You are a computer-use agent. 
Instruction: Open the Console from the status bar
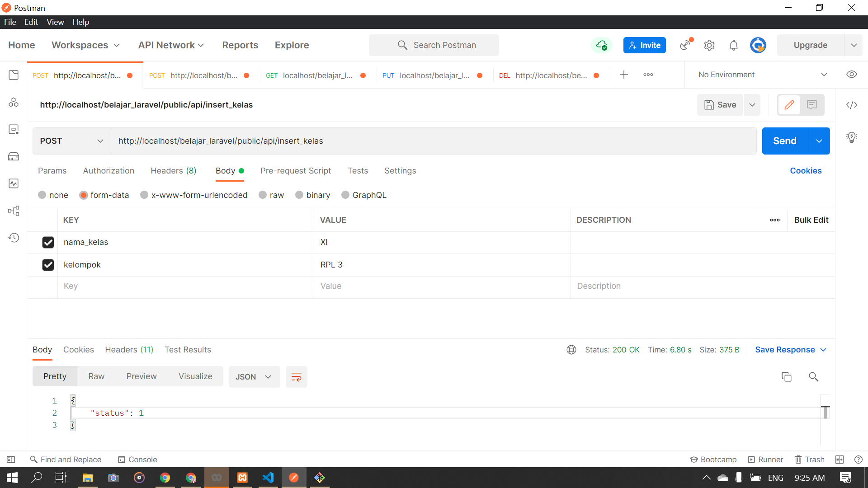(137, 460)
